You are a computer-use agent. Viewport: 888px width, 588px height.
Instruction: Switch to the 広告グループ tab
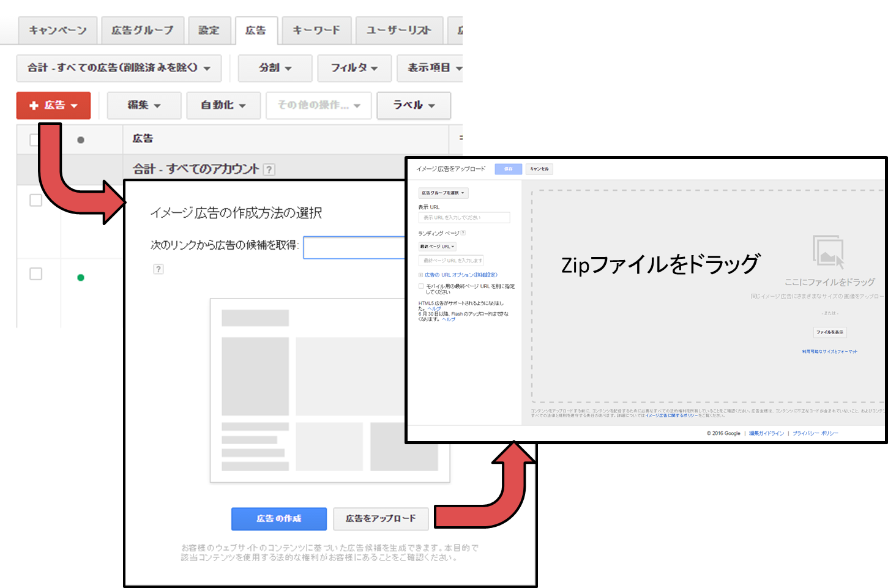coord(142,30)
